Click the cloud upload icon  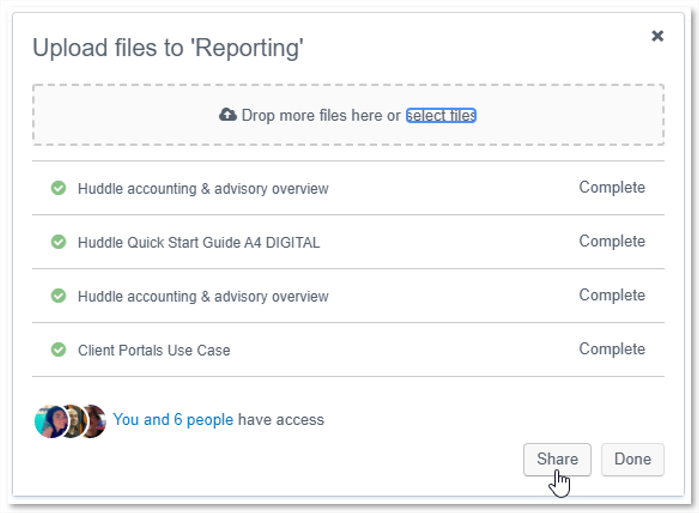228,115
